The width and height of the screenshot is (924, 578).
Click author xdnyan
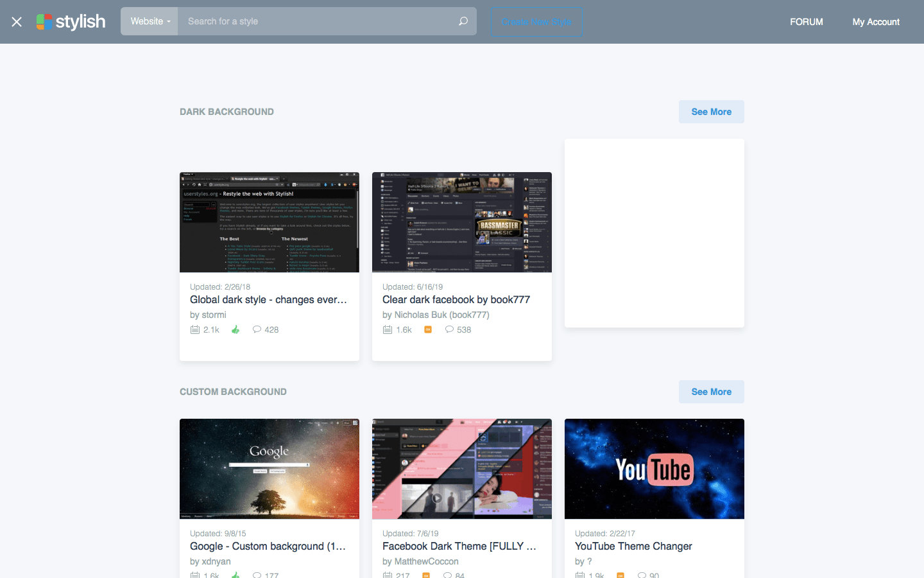216,561
